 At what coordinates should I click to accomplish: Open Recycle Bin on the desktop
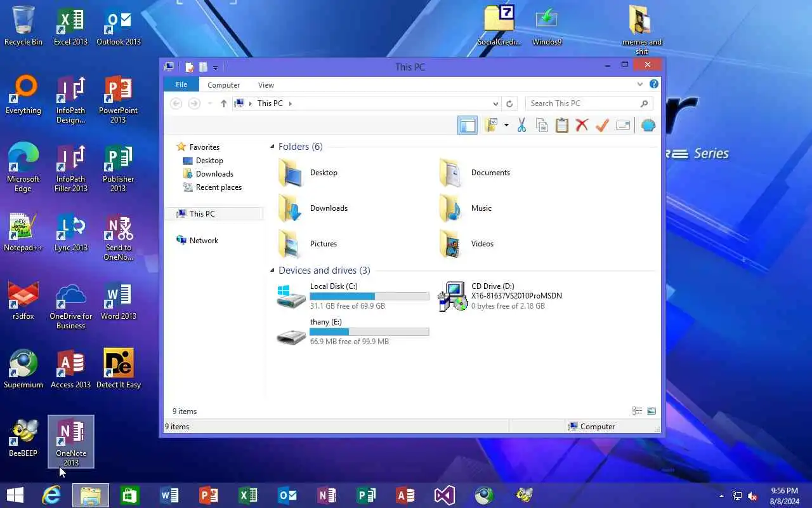point(23,26)
